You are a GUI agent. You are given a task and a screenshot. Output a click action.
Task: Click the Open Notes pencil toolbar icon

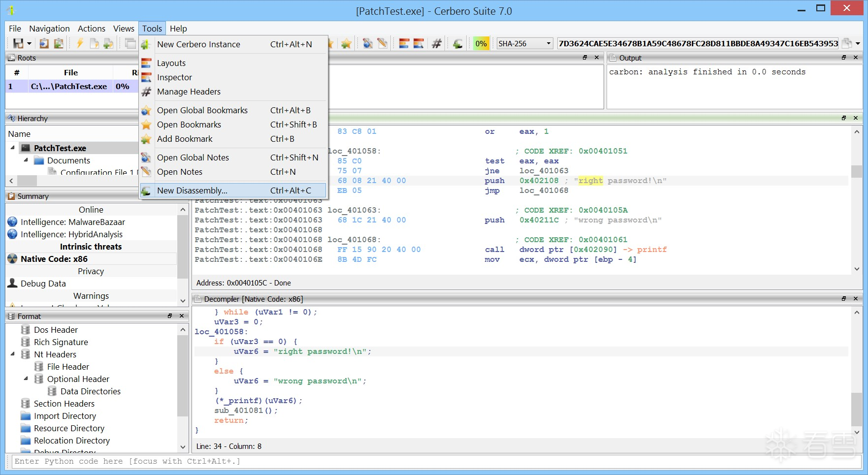pos(382,44)
